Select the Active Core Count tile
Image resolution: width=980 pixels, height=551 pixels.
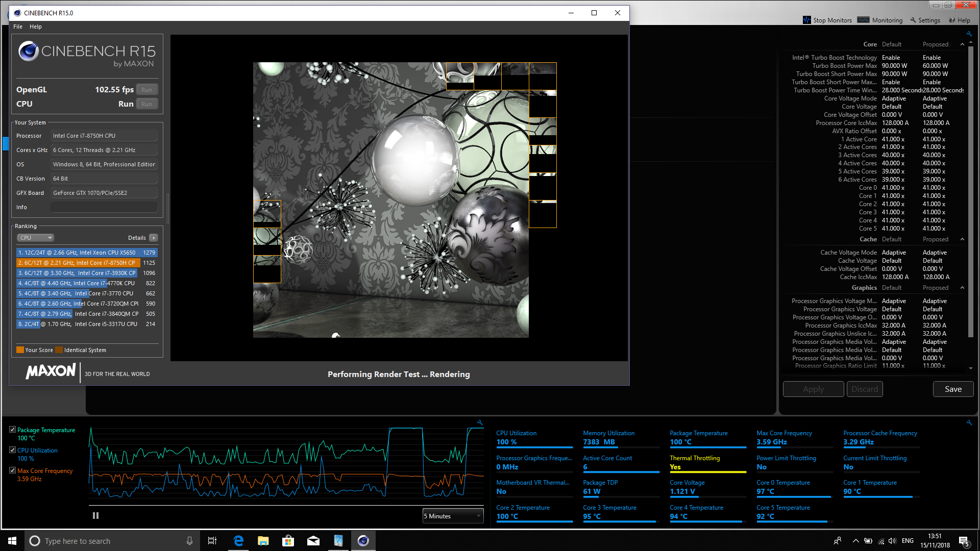click(x=621, y=463)
